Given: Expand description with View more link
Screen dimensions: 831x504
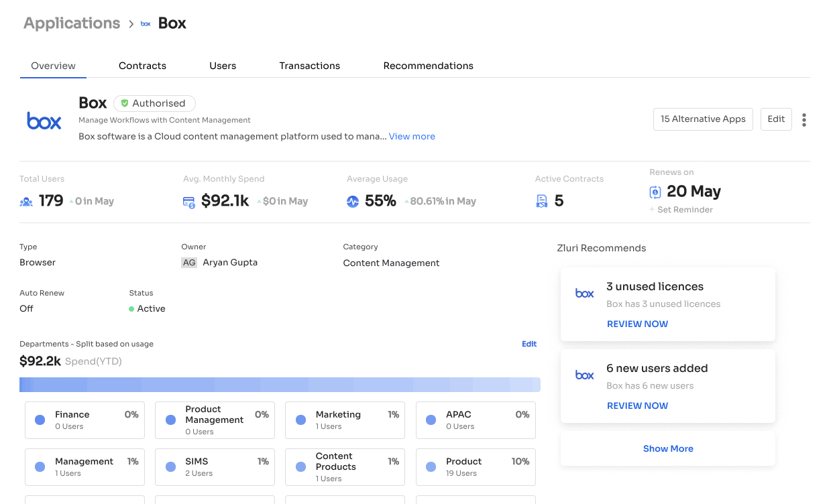Looking at the screenshot, I should tap(412, 136).
